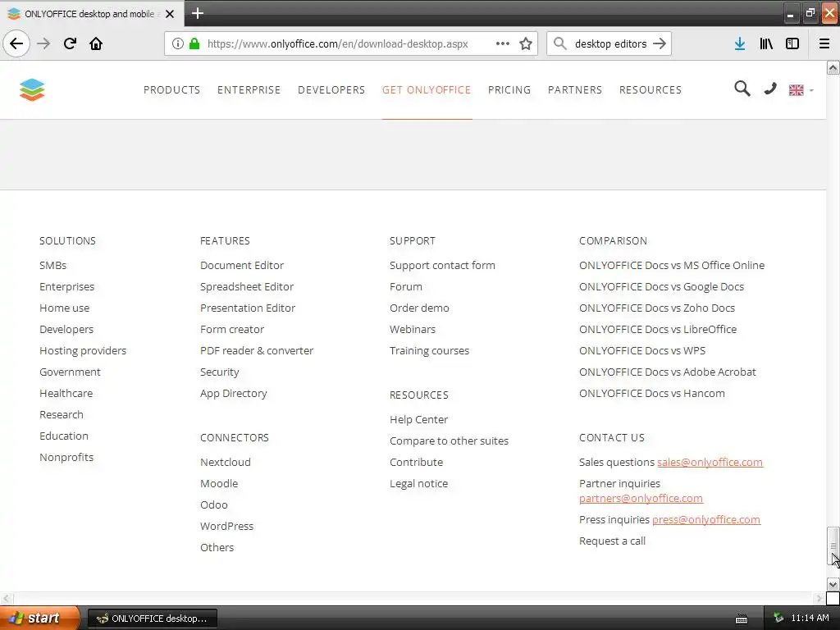
Task: Open the ENTERPRISE menu
Action: [249, 90]
